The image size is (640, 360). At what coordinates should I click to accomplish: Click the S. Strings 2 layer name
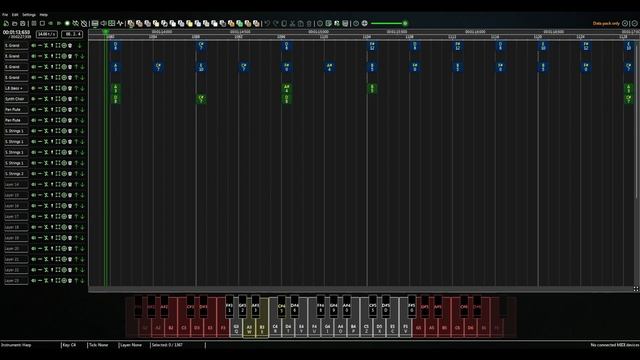click(16, 174)
